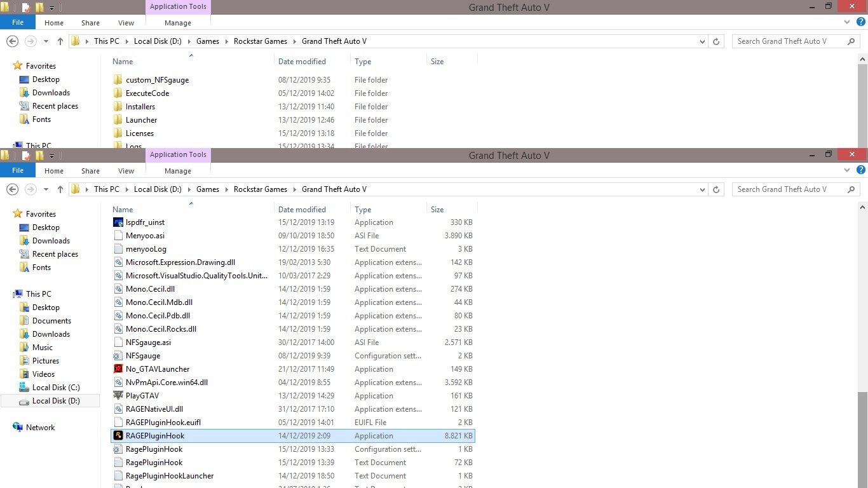Image resolution: width=868 pixels, height=488 pixels.
Task: Click Help icon in front window
Action: pyautogui.click(x=861, y=170)
